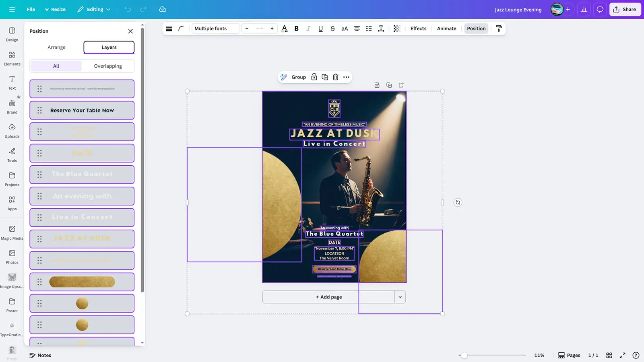Lock the selected elements
The width and height of the screenshot is (644, 362).
tap(314, 77)
